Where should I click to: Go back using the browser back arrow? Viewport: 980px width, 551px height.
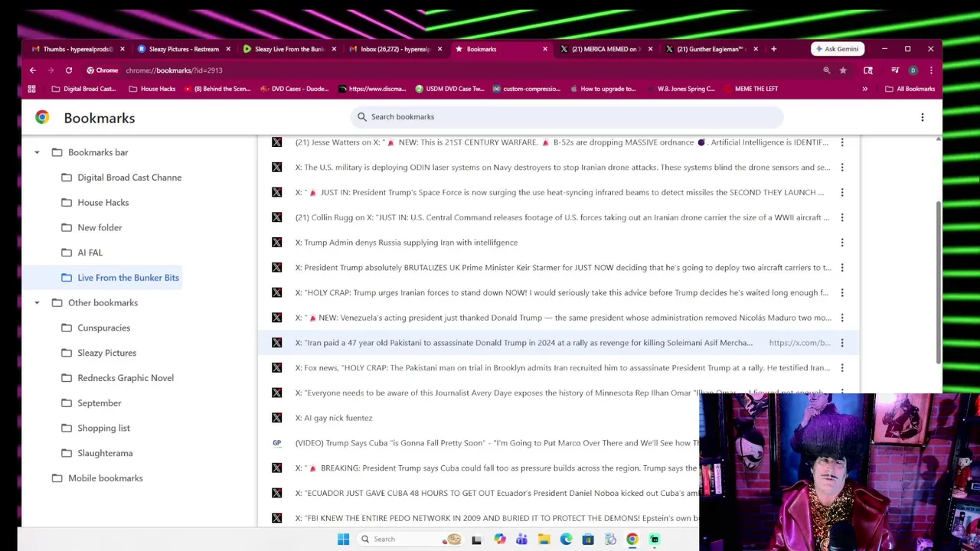(x=33, y=70)
